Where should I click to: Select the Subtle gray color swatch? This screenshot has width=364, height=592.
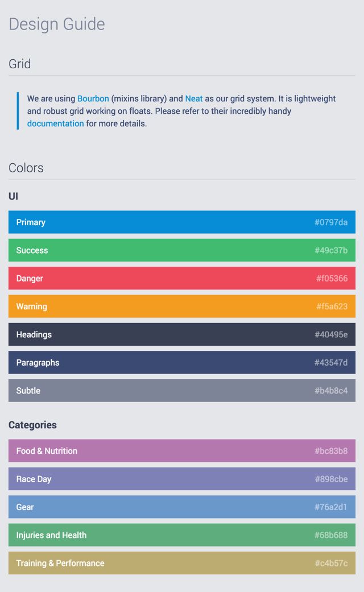point(182,391)
